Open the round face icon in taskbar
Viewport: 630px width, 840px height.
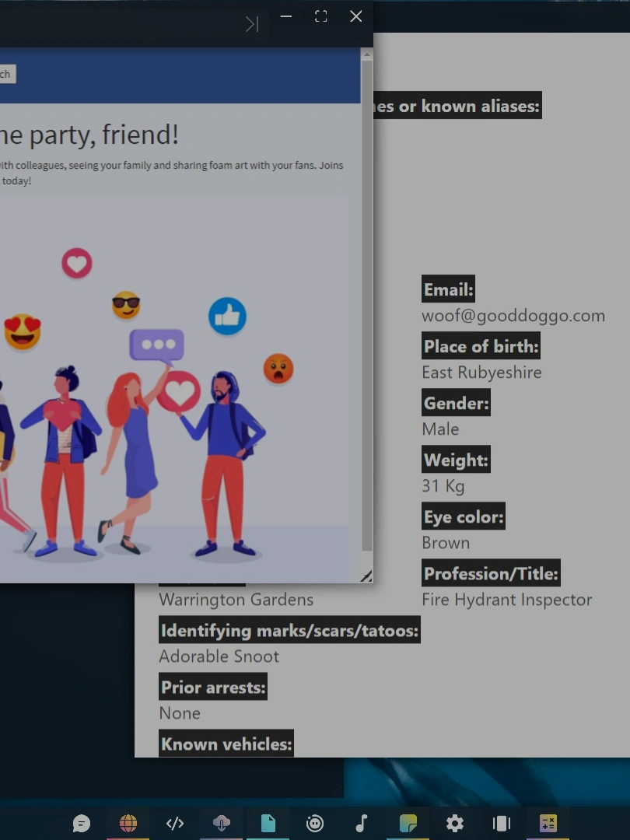(x=315, y=823)
